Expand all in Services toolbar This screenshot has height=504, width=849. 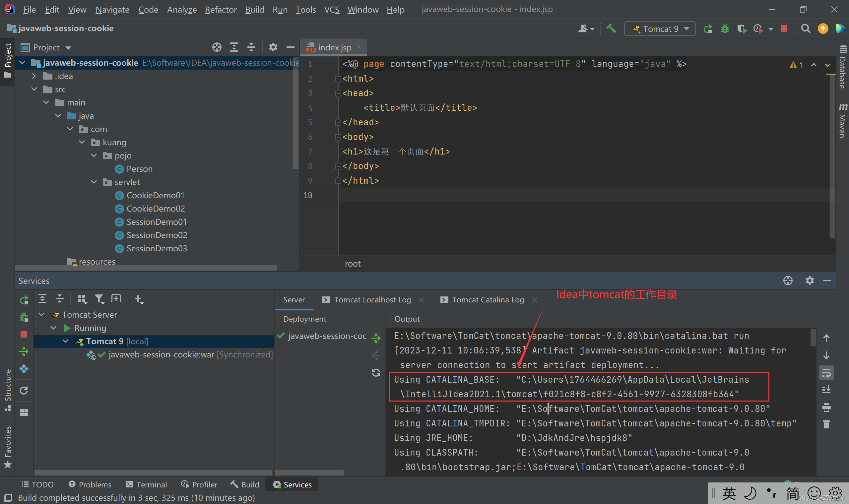tap(42, 299)
